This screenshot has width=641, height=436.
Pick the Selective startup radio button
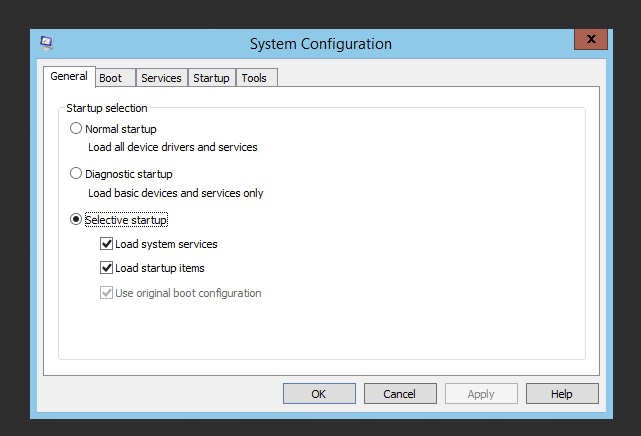(77, 219)
